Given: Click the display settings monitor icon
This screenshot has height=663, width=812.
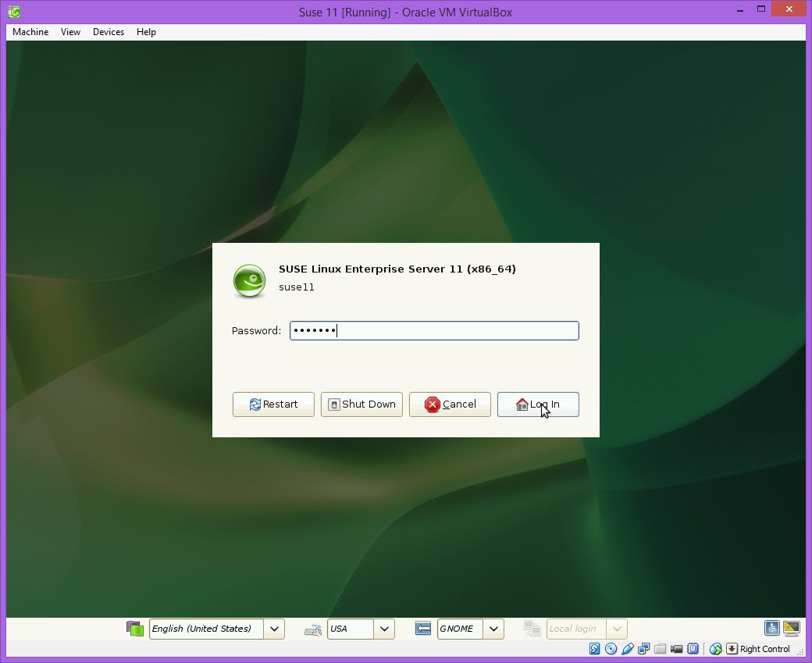Looking at the screenshot, I should [791, 629].
